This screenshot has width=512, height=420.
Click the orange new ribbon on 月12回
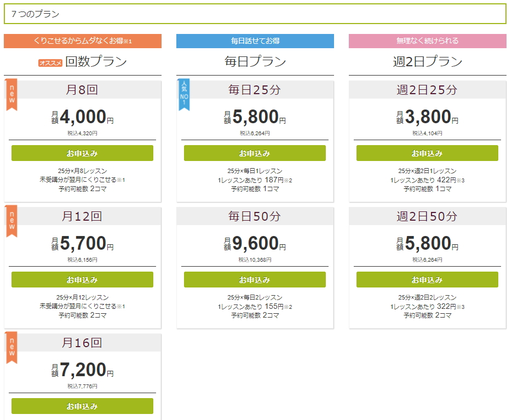click(11, 221)
